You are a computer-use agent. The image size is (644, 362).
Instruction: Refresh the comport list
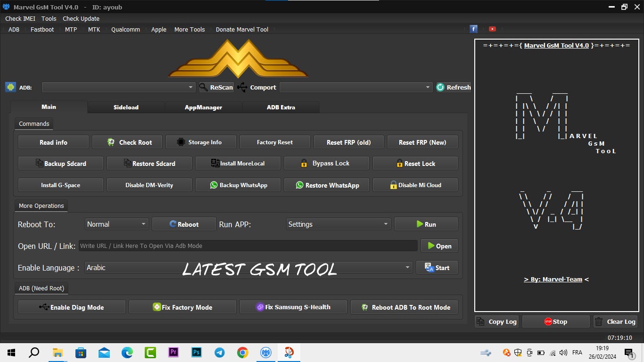(453, 87)
